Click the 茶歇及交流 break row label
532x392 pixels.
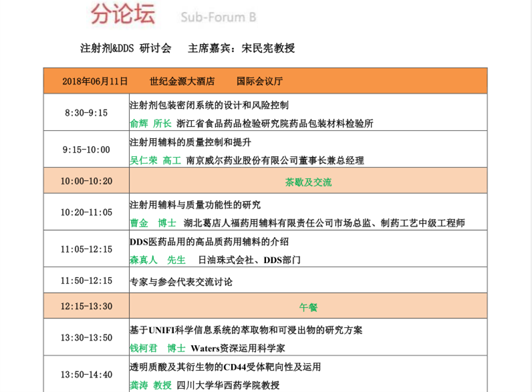[308, 182]
